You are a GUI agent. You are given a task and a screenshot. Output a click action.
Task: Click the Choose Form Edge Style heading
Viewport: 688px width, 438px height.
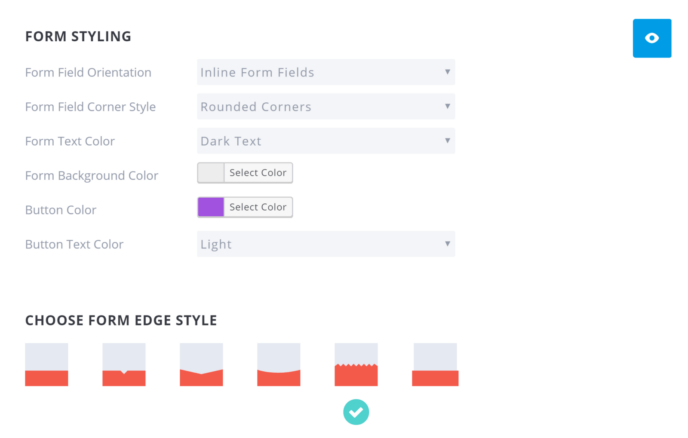121,320
